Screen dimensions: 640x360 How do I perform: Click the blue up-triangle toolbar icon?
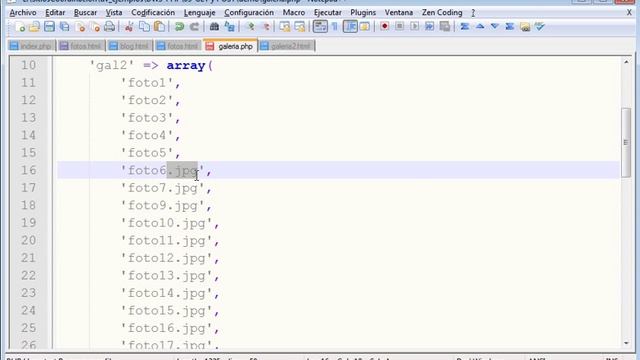pos(480,27)
